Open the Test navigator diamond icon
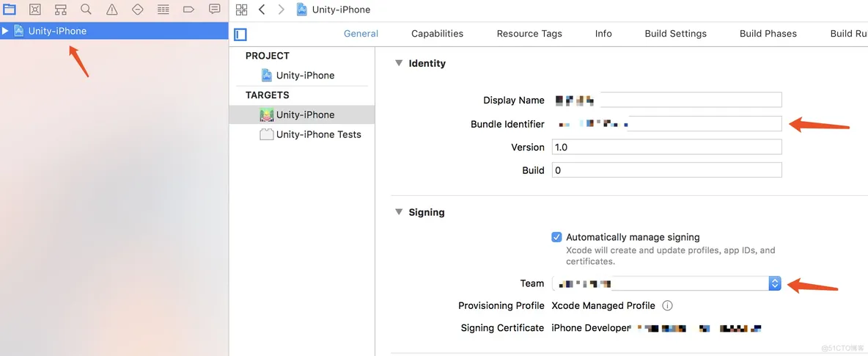This screenshot has height=356, width=868. pos(137,9)
